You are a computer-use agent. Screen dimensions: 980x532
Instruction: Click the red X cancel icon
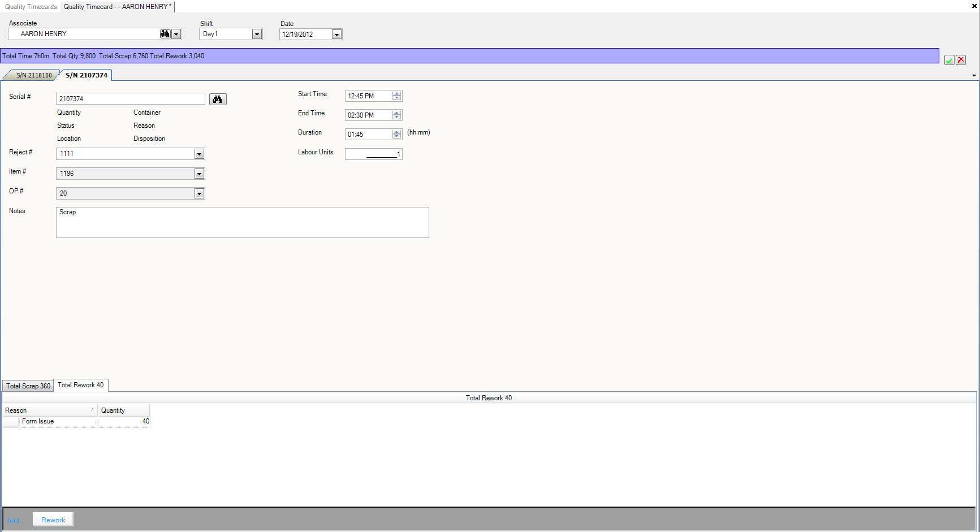[961, 60]
